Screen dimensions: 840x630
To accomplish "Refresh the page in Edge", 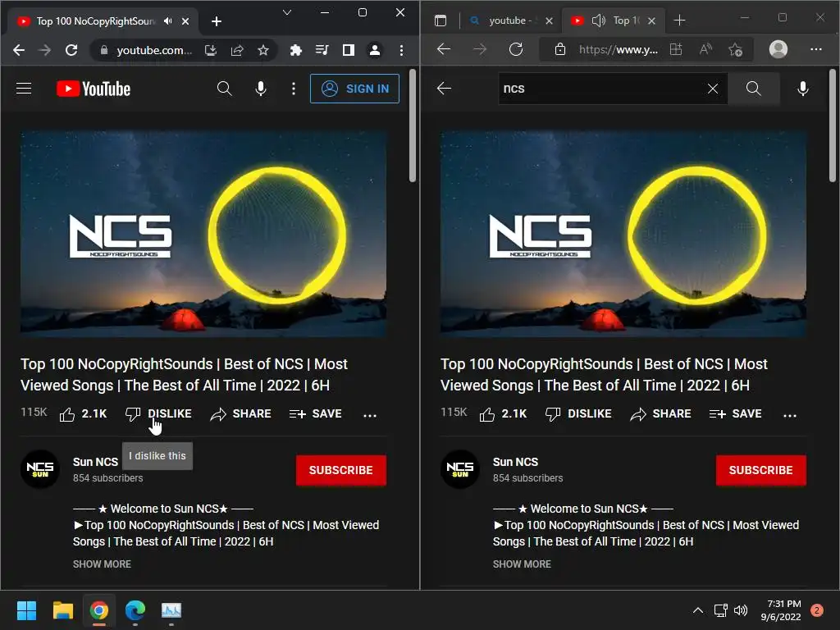I will (516, 50).
